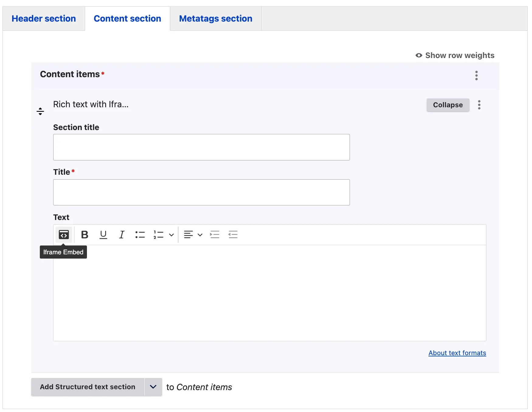
Task: Click the Iframe Embed toolbar icon
Action: (x=64, y=235)
